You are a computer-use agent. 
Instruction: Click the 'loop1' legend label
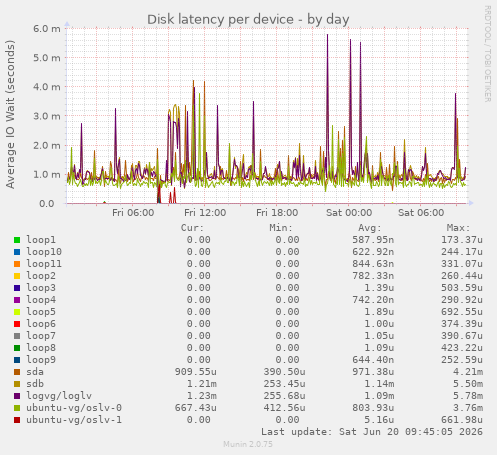click(x=41, y=240)
